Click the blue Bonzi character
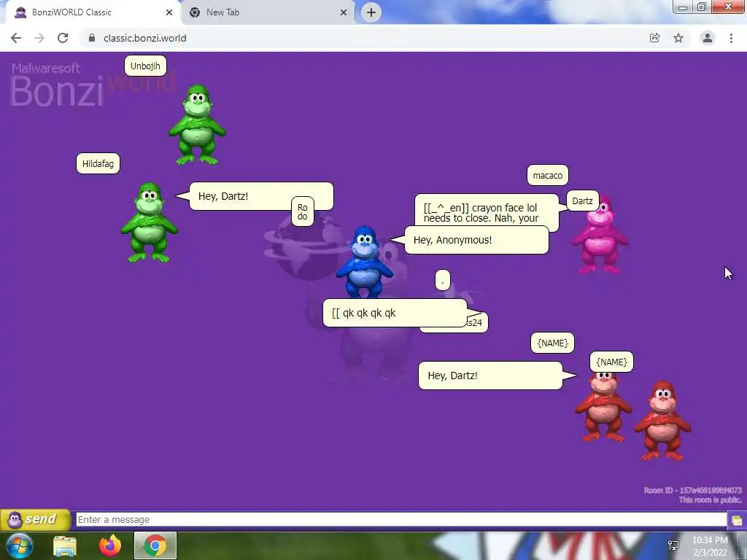Image resolution: width=747 pixels, height=560 pixels. [x=365, y=262]
